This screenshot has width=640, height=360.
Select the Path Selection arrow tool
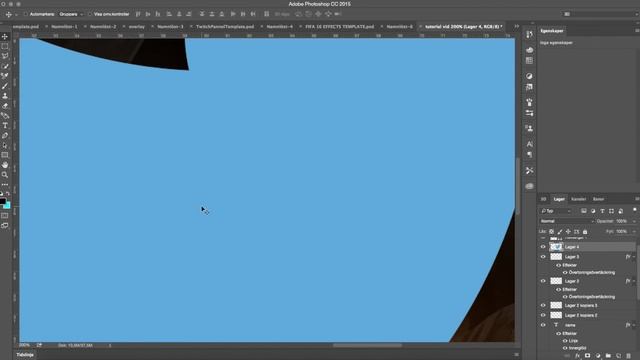(5, 145)
